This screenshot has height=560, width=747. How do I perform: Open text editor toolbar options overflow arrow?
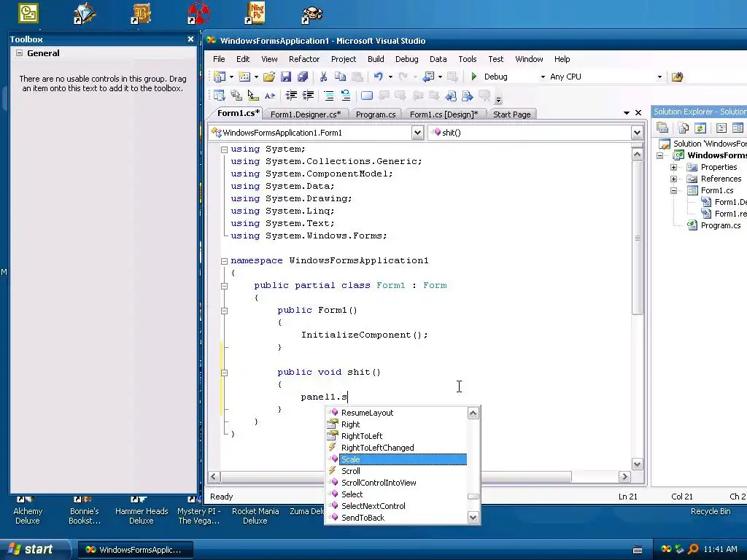point(498,99)
